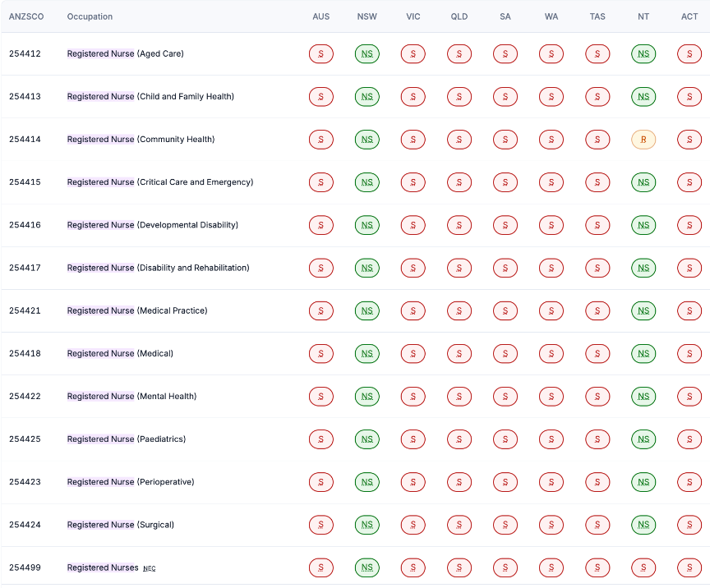Click NSW badge for Registered Nurse (Disability and Rehabilitation)
This screenshot has height=588, width=710.
367,268
